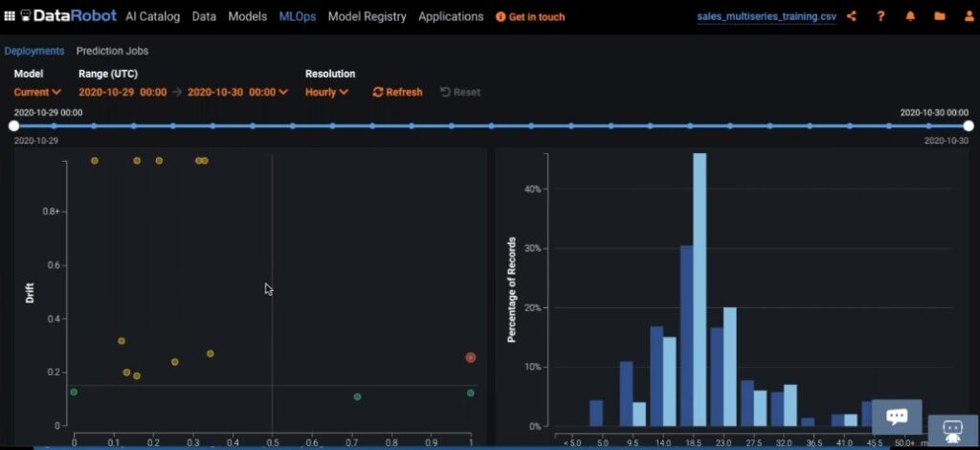This screenshot has width=980, height=450.
Task: Open the notifications bell icon
Action: [911, 16]
